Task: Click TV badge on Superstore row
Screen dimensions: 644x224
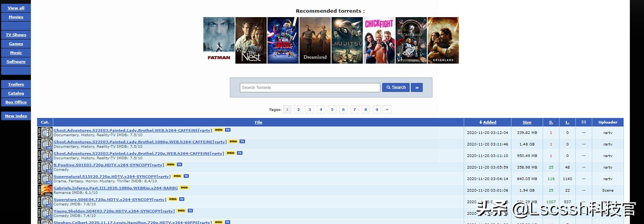Action: pyautogui.click(x=182, y=199)
